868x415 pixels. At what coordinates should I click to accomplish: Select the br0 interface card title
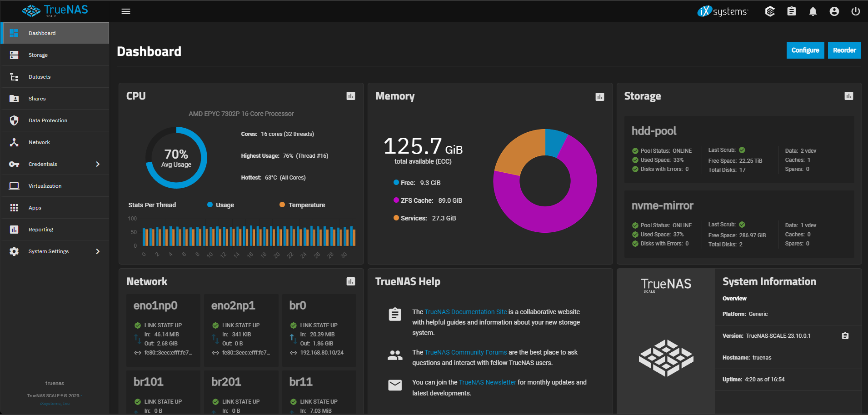(298, 305)
